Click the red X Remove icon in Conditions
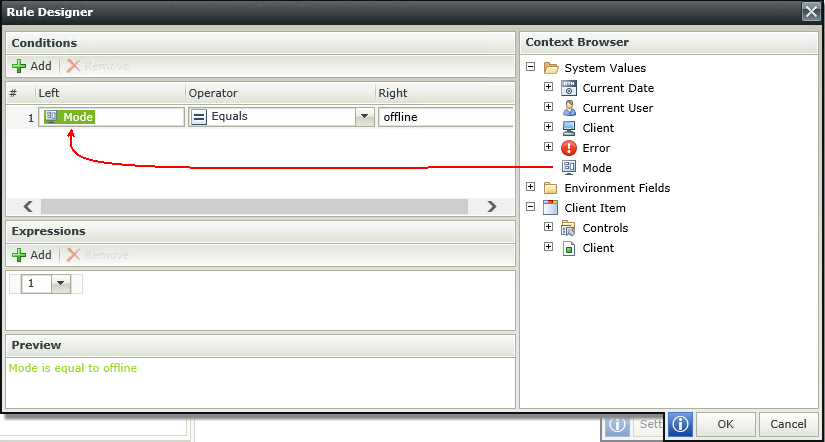This screenshot has width=825, height=442. (74, 66)
